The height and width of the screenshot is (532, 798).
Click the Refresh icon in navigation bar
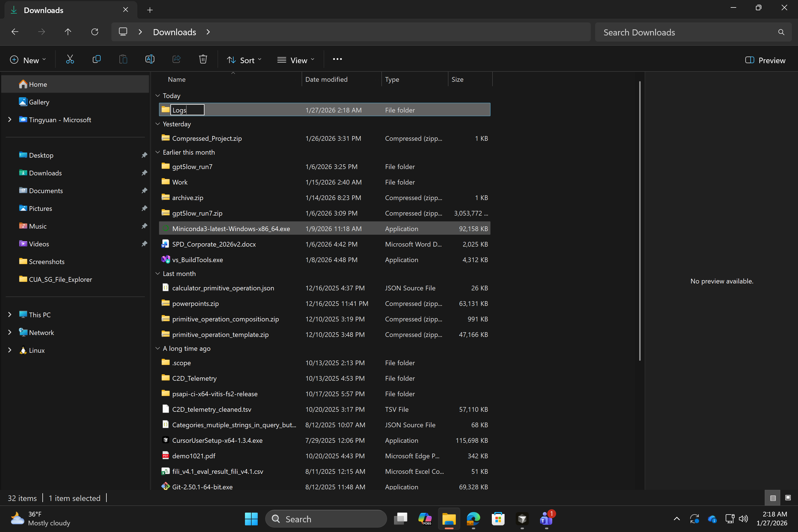(95, 32)
